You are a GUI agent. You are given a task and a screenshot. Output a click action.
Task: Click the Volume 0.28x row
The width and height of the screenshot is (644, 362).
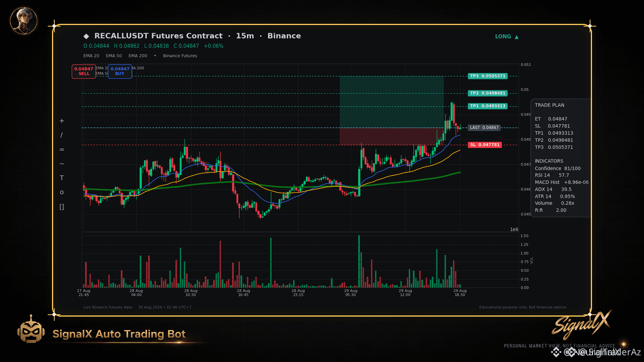click(554, 203)
